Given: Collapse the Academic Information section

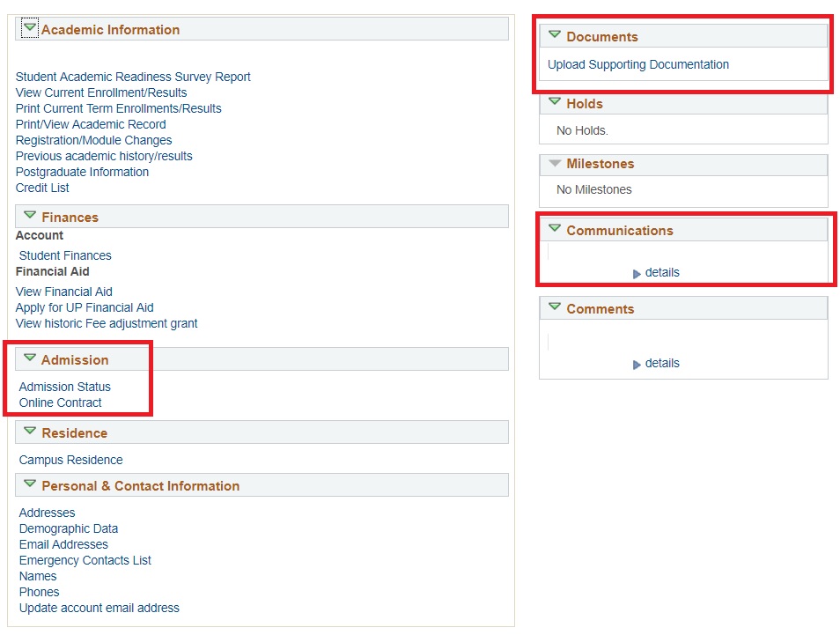Looking at the screenshot, I should click(30, 28).
